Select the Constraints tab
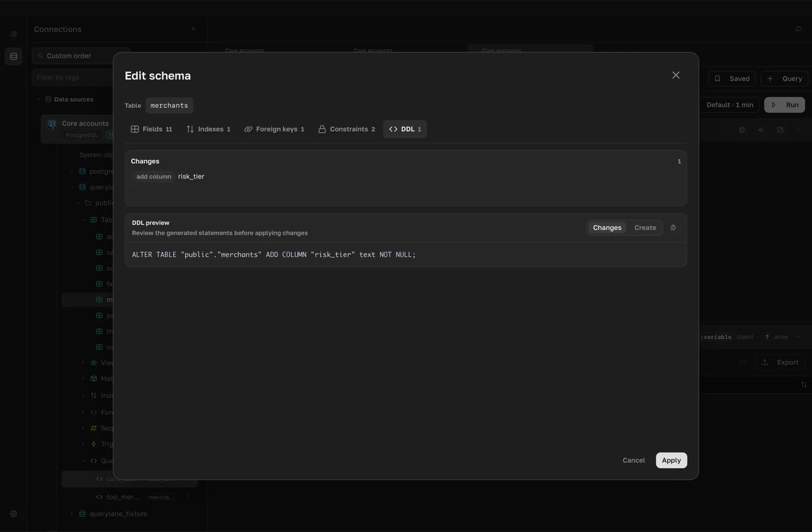The height and width of the screenshot is (532, 812). (x=347, y=129)
